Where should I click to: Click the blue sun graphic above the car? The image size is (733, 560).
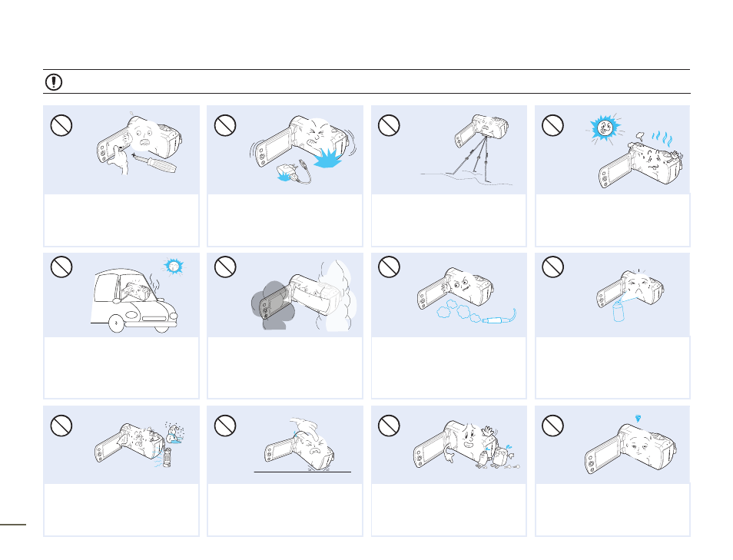coord(174,267)
